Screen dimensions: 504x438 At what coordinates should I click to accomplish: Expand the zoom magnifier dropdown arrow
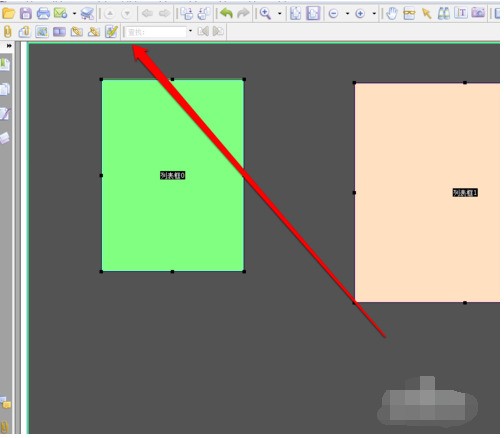[280, 14]
